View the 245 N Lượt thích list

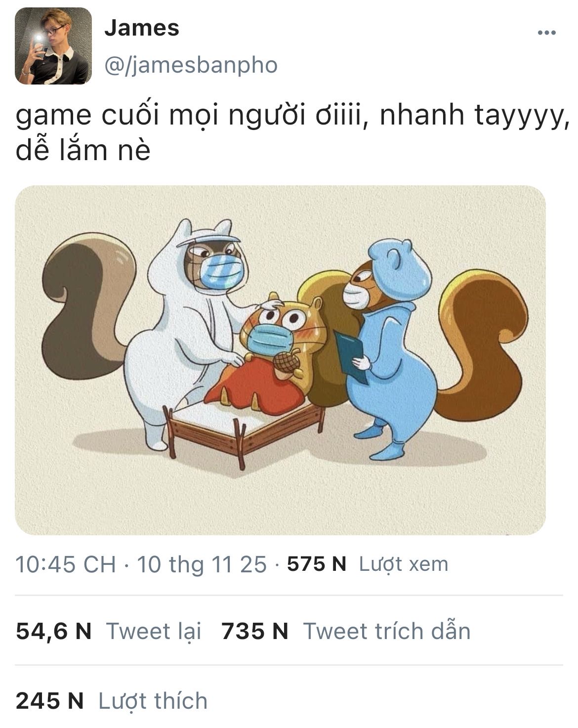coord(112,701)
